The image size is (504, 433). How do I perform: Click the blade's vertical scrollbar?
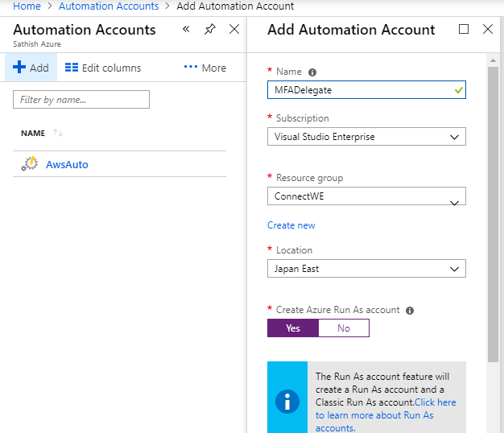pos(493,201)
